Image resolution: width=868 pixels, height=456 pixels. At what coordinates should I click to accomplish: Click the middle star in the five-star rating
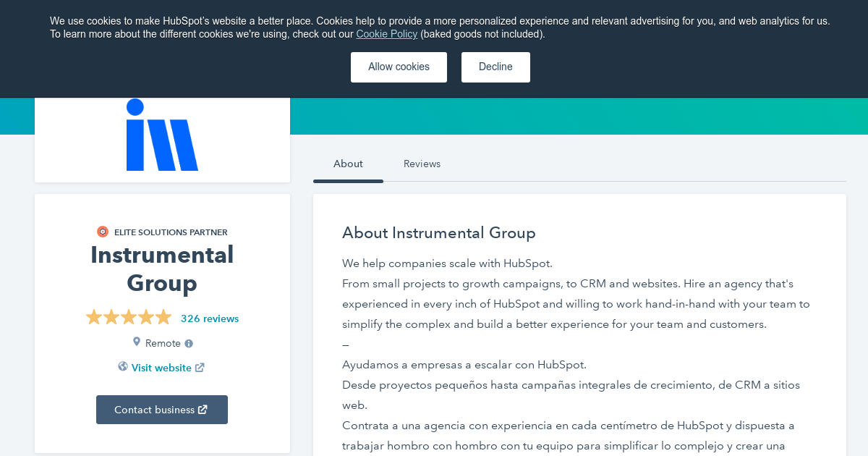click(x=129, y=317)
